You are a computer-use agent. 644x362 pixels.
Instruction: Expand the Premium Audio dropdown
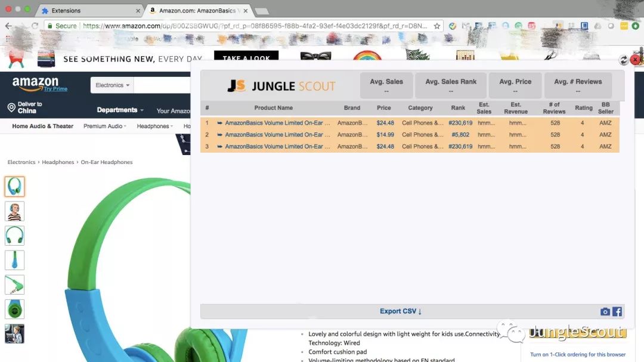[105, 126]
